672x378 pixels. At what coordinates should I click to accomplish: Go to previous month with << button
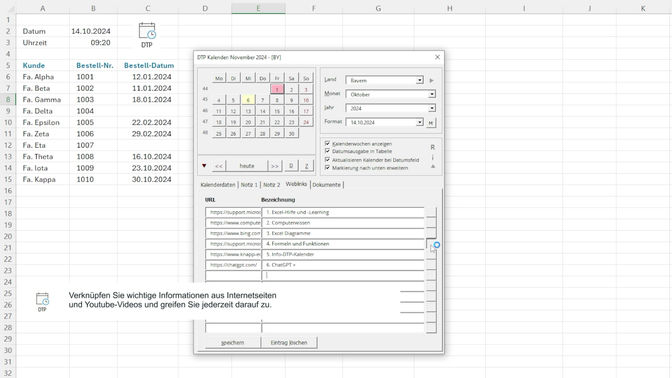click(219, 165)
